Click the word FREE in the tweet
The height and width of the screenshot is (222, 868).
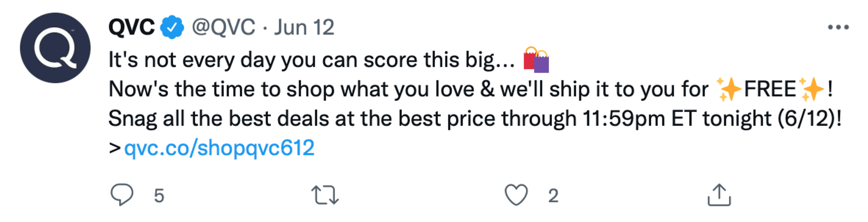click(770, 89)
